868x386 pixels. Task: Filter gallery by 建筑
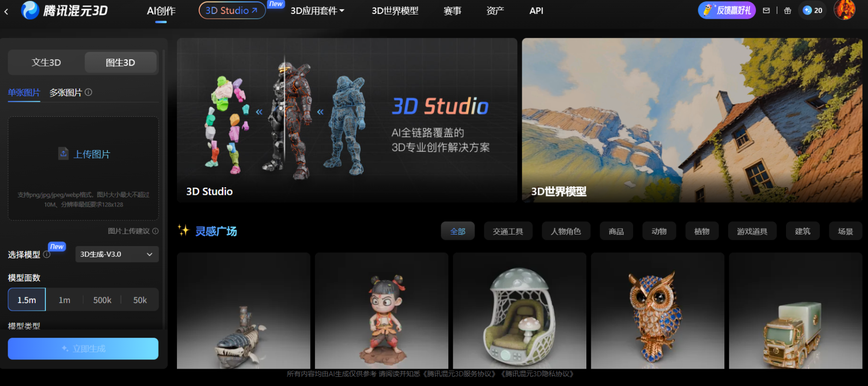point(802,231)
